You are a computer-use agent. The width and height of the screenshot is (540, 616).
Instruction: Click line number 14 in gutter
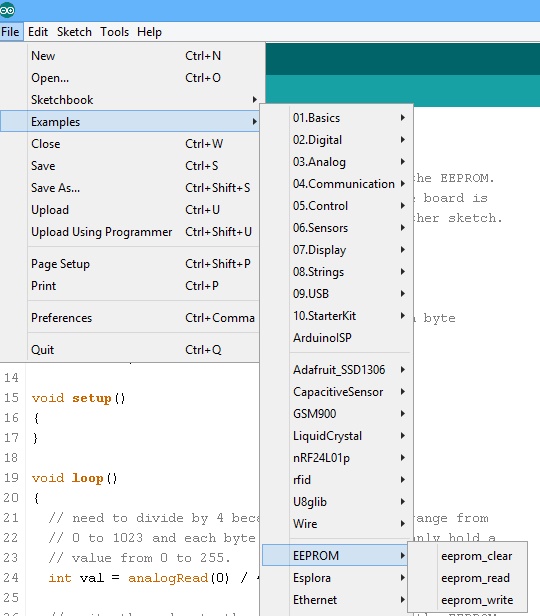(x=11, y=378)
